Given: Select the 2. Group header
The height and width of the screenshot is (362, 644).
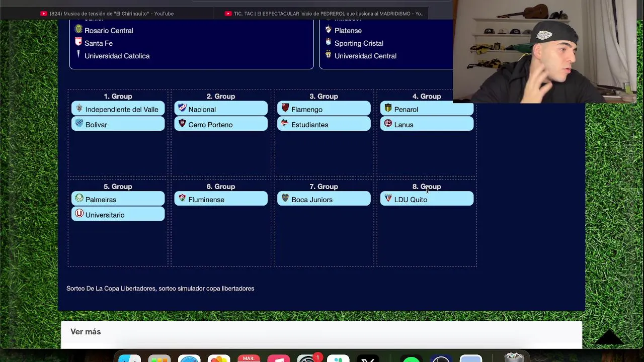Looking at the screenshot, I should click(x=220, y=96).
